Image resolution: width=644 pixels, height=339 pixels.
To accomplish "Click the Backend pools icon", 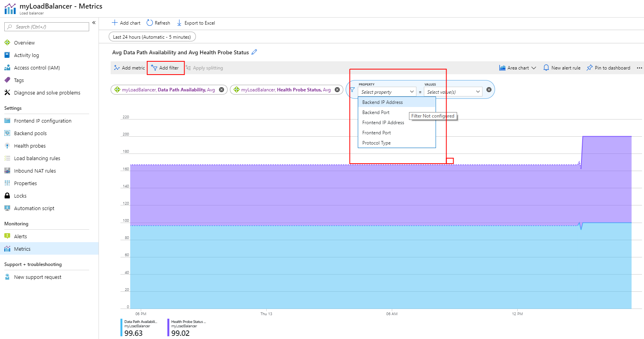I will click(7, 133).
